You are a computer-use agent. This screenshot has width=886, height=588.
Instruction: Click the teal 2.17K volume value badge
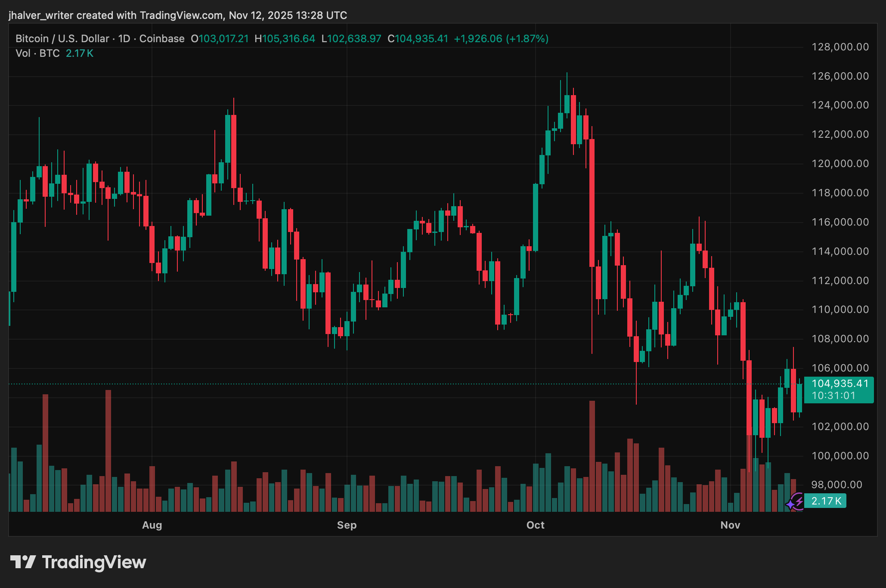824,500
